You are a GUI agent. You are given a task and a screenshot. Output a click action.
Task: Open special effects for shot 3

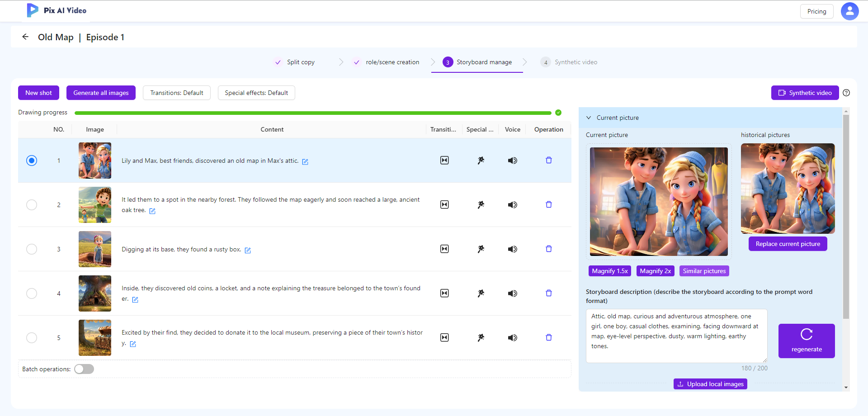pyautogui.click(x=481, y=249)
